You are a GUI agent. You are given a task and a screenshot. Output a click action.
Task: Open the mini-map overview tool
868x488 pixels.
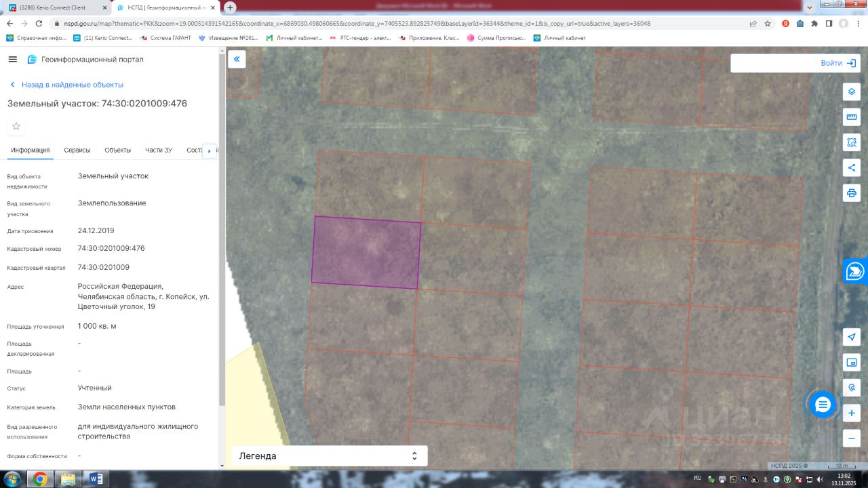coord(852,362)
